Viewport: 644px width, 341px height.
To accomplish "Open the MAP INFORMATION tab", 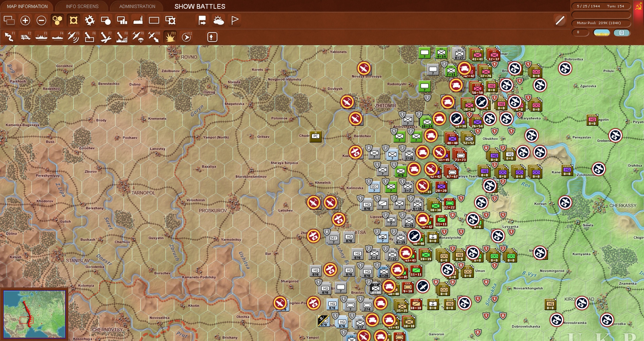I will [27, 6].
